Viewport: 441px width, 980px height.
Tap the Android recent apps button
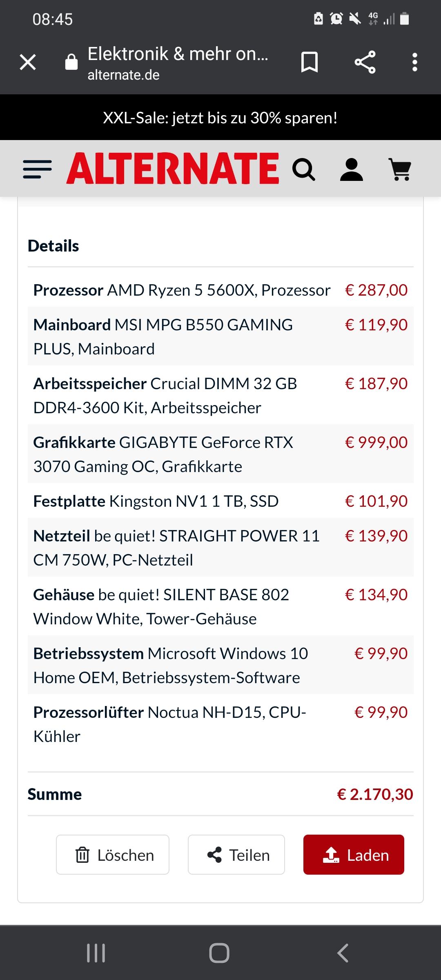[96, 953]
